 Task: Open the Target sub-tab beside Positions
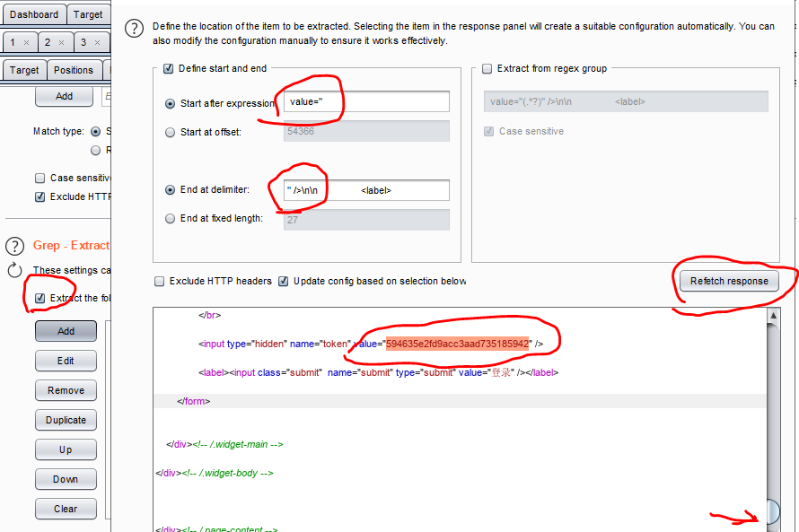point(24,70)
